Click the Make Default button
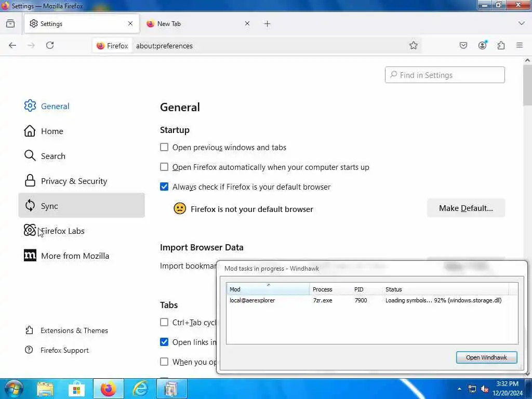 [x=466, y=208]
